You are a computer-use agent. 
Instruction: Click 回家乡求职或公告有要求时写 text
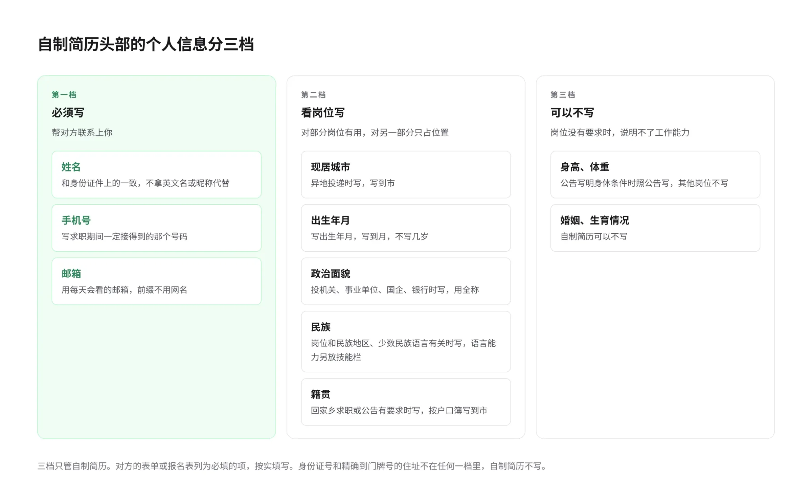(x=399, y=411)
